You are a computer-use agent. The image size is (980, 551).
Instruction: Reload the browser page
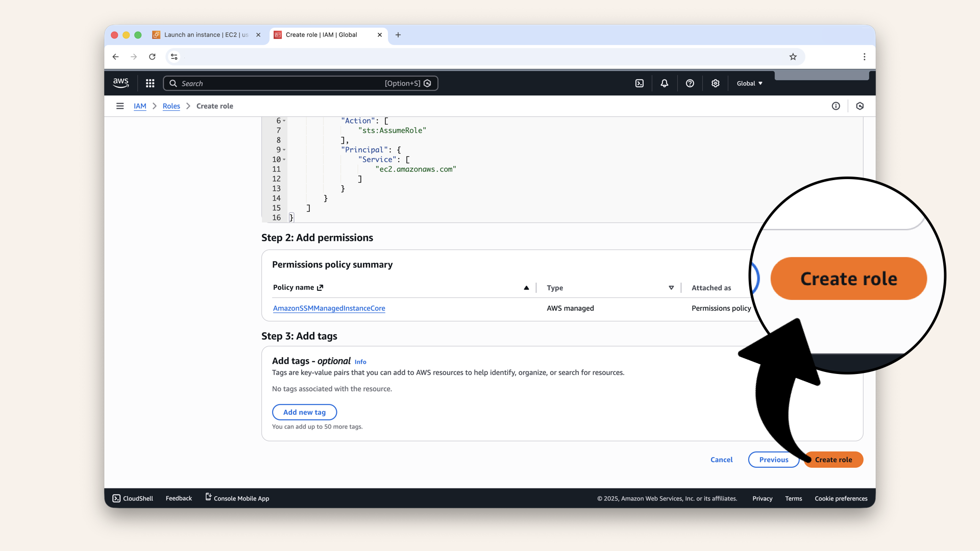[x=152, y=57]
